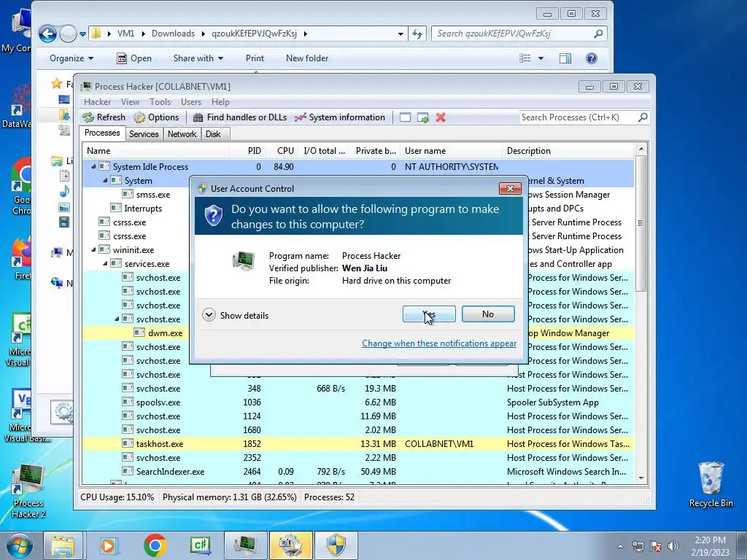Viewport: 747px width, 560px height.
Task: Click the Explorer help icon
Action: click(x=591, y=58)
